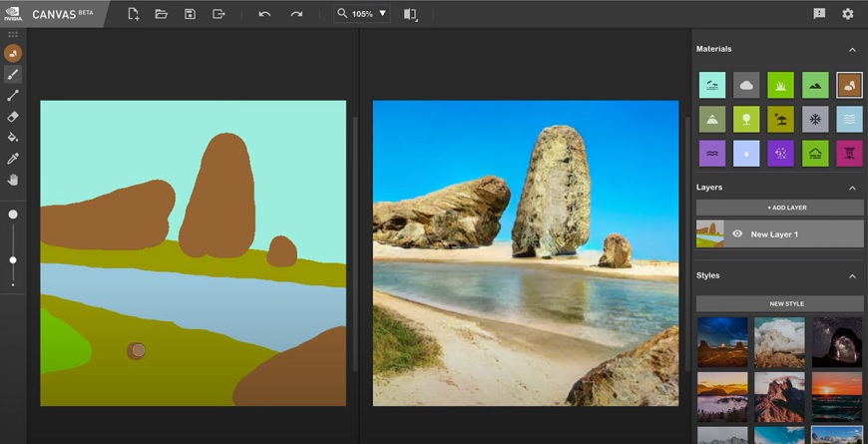Click the Styles panel heading
The height and width of the screenshot is (444, 868).
708,275
